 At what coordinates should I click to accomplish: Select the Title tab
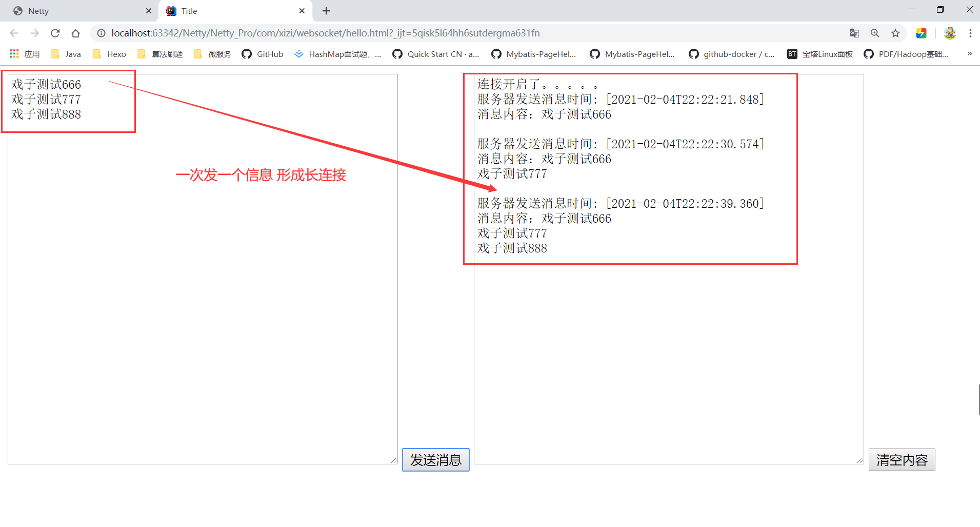236,11
